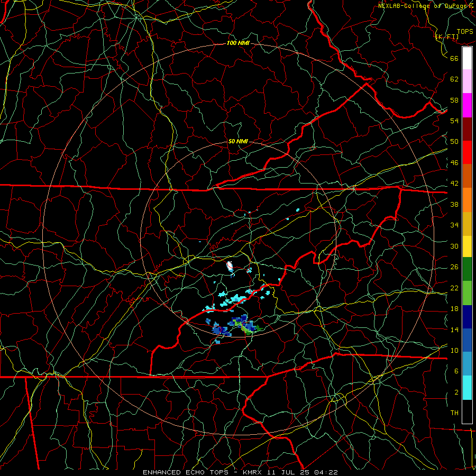Click the 22 legend value

(454, 288)
